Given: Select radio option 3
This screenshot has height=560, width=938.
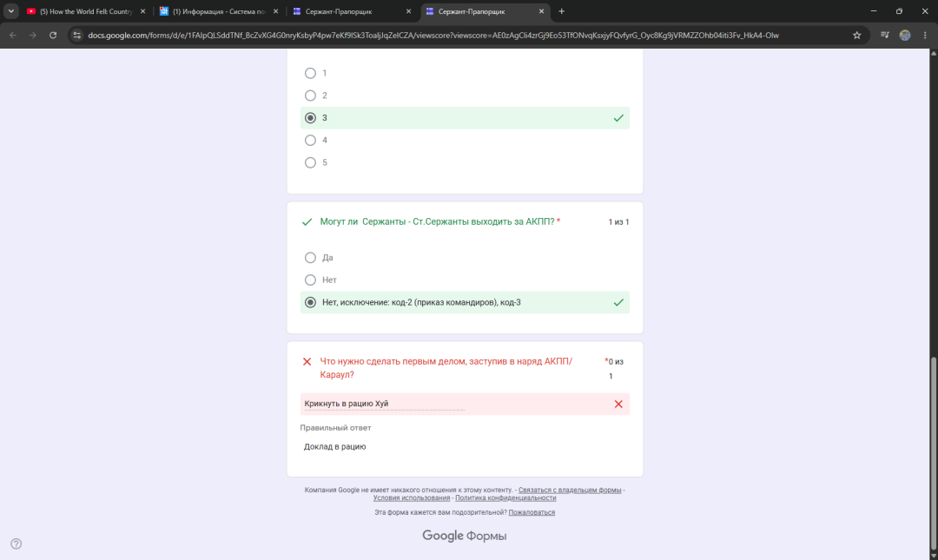Looking at the screenshot, I should click(310, 118).
